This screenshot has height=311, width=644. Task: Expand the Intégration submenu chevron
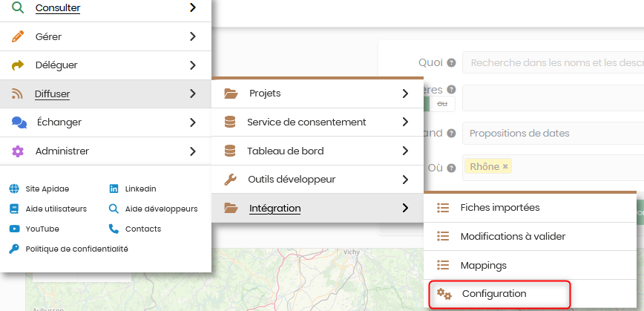point(405,209)
